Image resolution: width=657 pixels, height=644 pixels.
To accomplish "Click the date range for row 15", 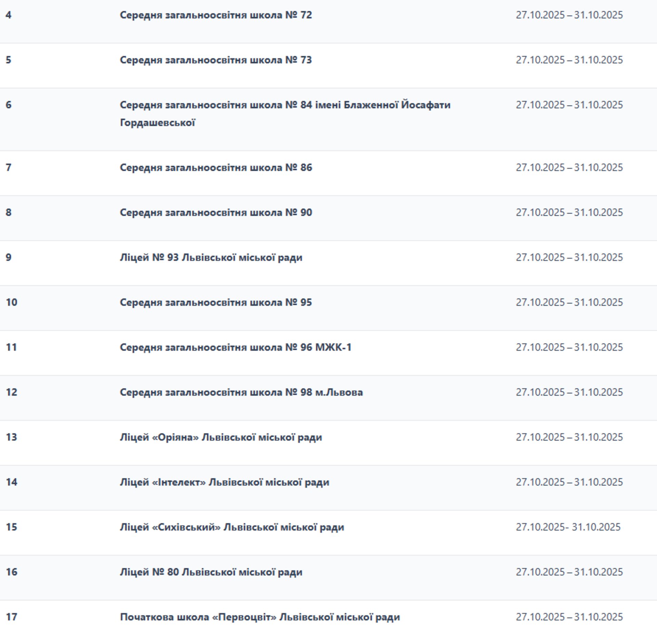I will point(568,527).
